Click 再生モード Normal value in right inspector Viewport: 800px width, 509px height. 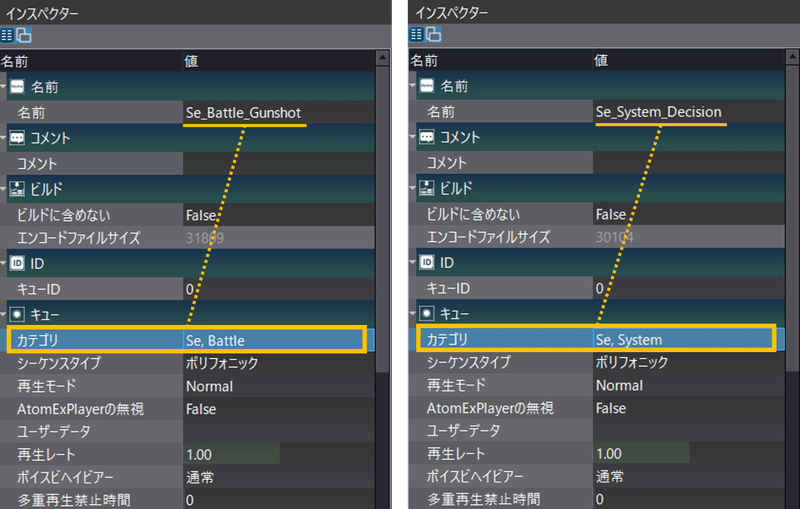click(x=688, y=385)
